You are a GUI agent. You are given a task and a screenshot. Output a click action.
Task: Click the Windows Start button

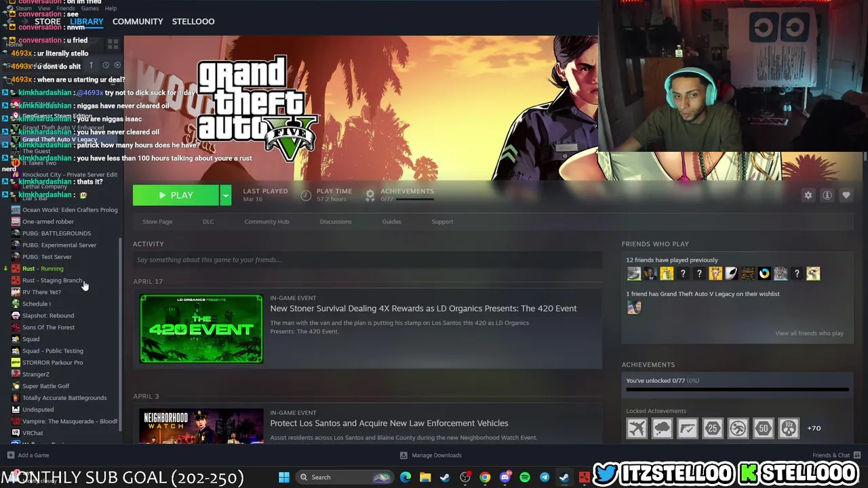click(284, 477)
